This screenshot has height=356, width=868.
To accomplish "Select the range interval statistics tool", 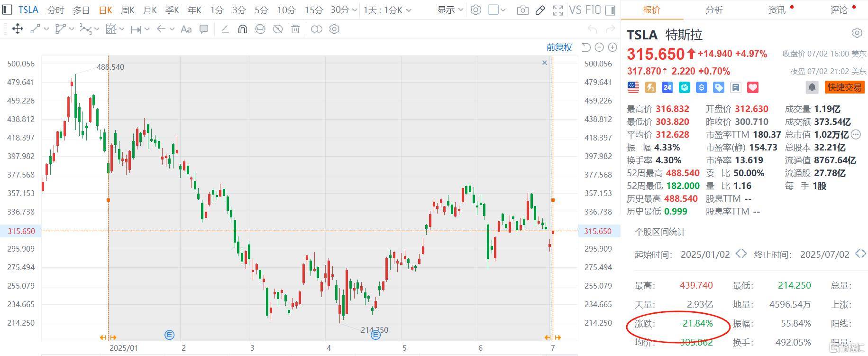I will [x=136, y=29].
